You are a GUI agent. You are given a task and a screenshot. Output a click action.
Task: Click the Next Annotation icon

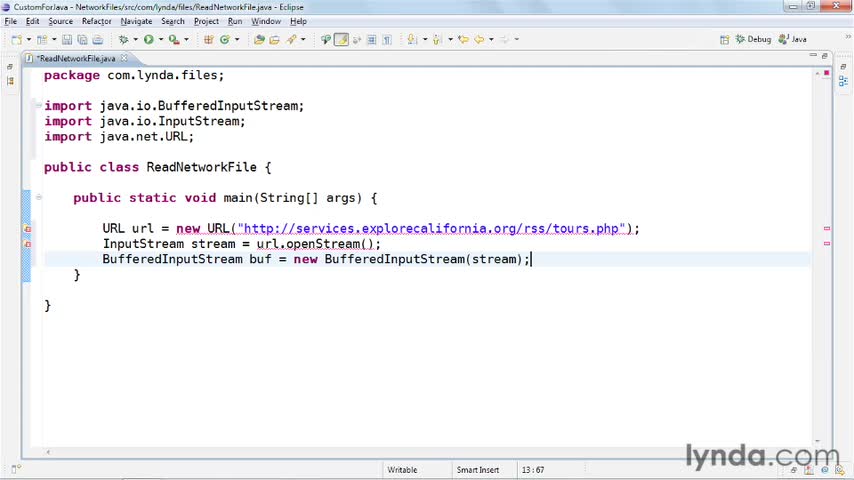pyautogui.click(x=412, y=39)
